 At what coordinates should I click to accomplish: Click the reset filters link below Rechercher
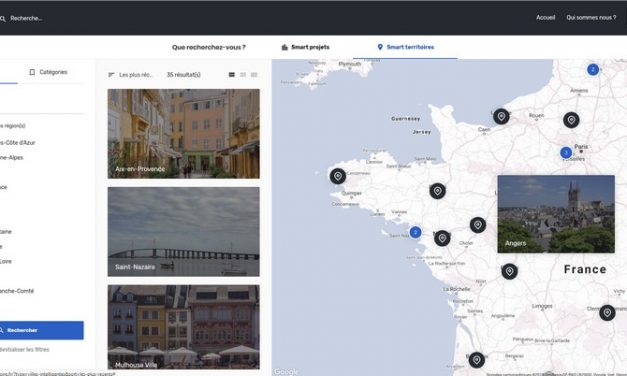pos(25,350)
